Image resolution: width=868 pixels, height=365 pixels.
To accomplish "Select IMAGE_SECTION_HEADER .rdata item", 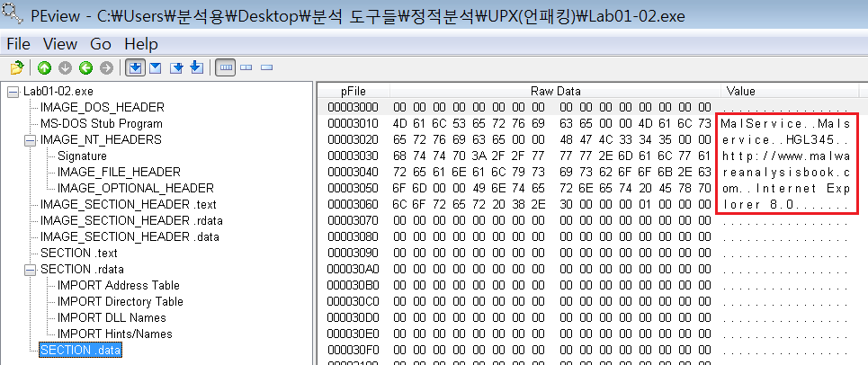I will point(131,220).
